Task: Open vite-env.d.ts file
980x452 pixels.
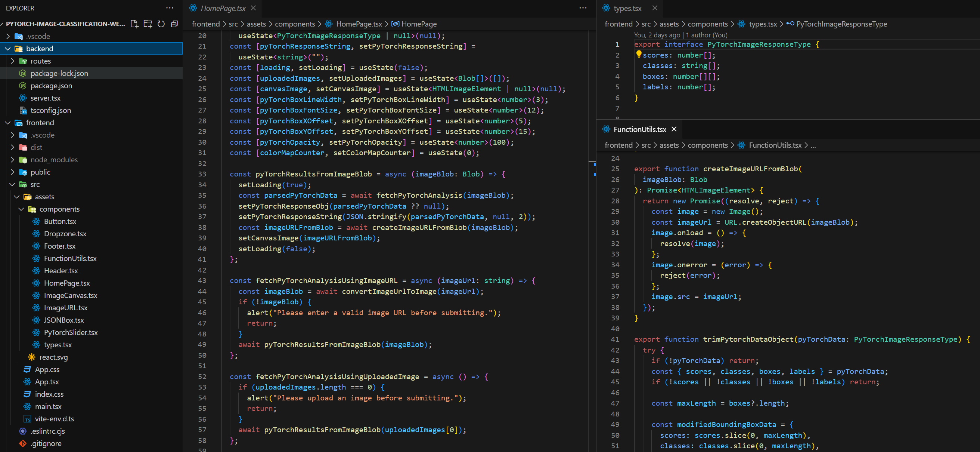Action: tap(91, 419)
